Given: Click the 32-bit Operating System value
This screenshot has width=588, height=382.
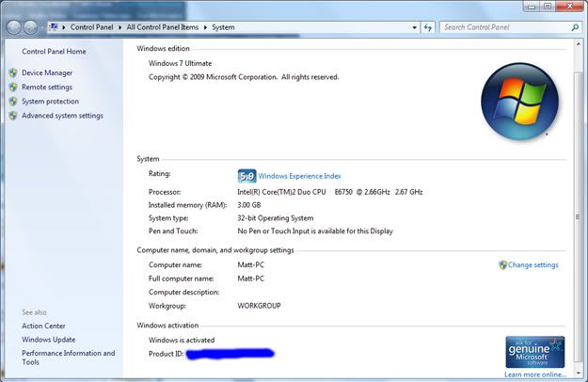Looking at the screenshot, I should click(276, 218).
